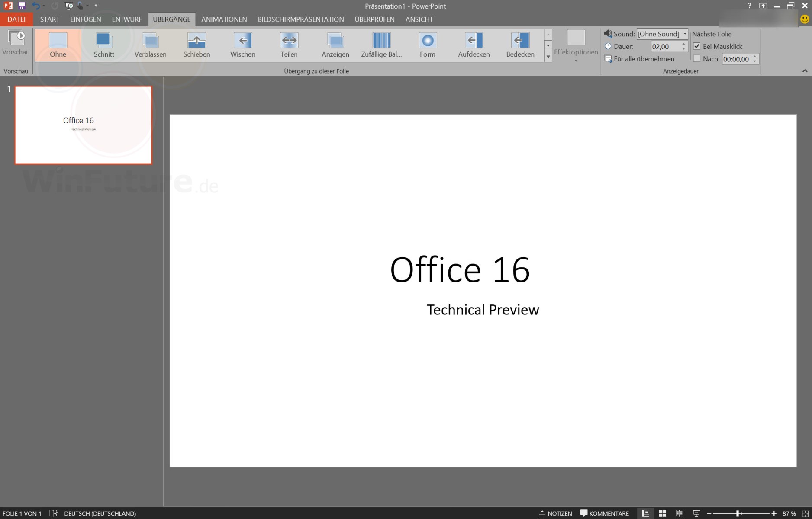
Task: Click the spell check icon in status bar
Action: (x=53, y=513)
